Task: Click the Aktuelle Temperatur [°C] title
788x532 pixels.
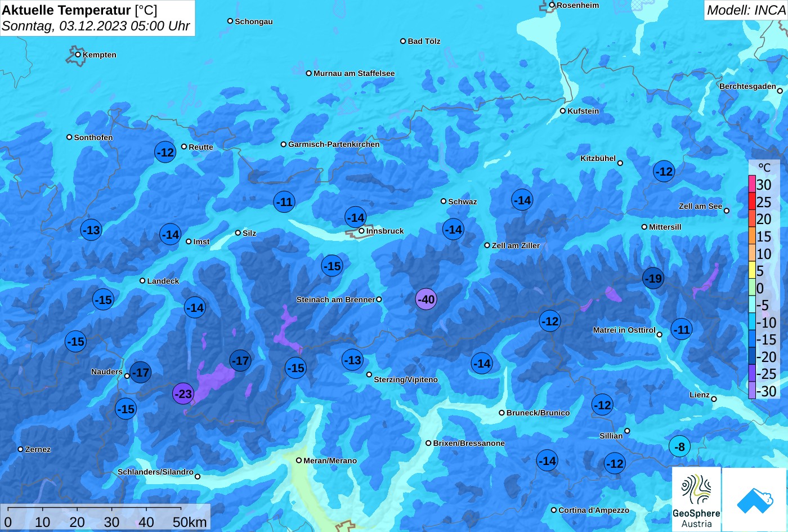Action: (80, 10)
